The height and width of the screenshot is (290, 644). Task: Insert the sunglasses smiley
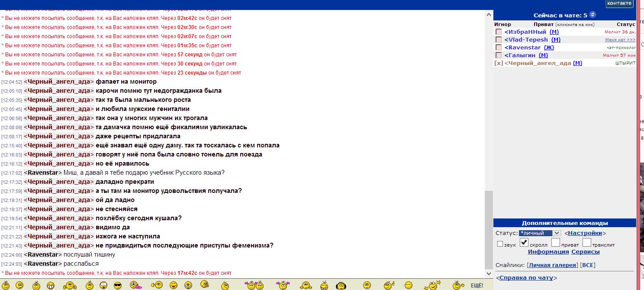click(118, 285)
